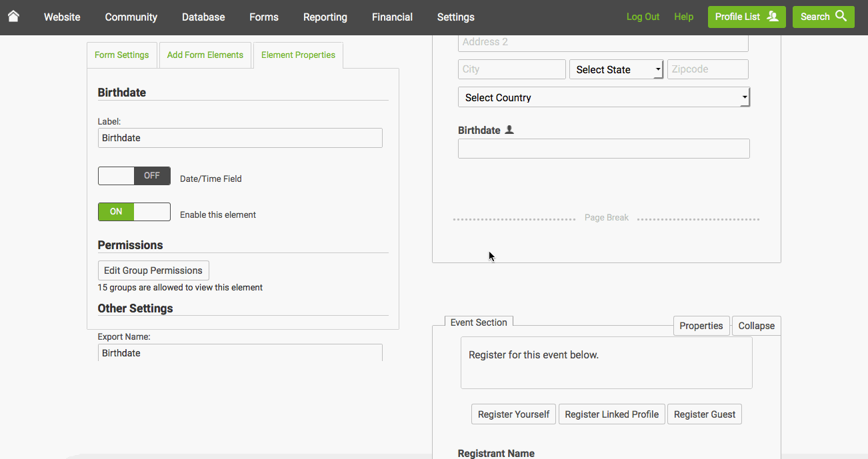
Task: Open Properties for the Event Section
Action: pyautogui.click(x=701, y=325)
